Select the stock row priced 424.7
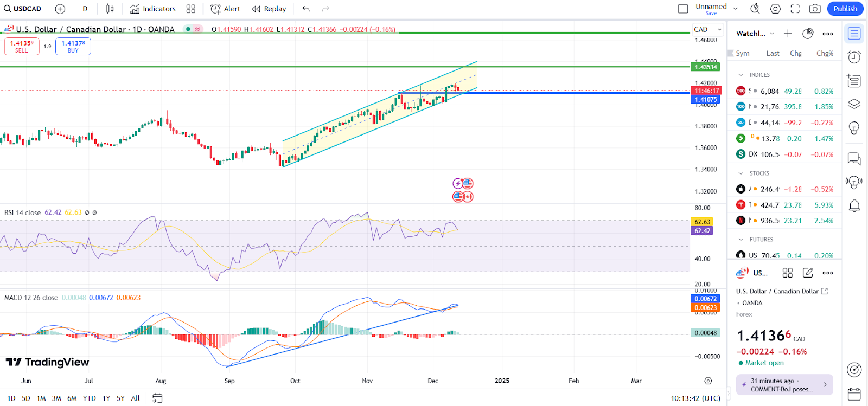Viewport: 868px width, 406px height. 785,205
